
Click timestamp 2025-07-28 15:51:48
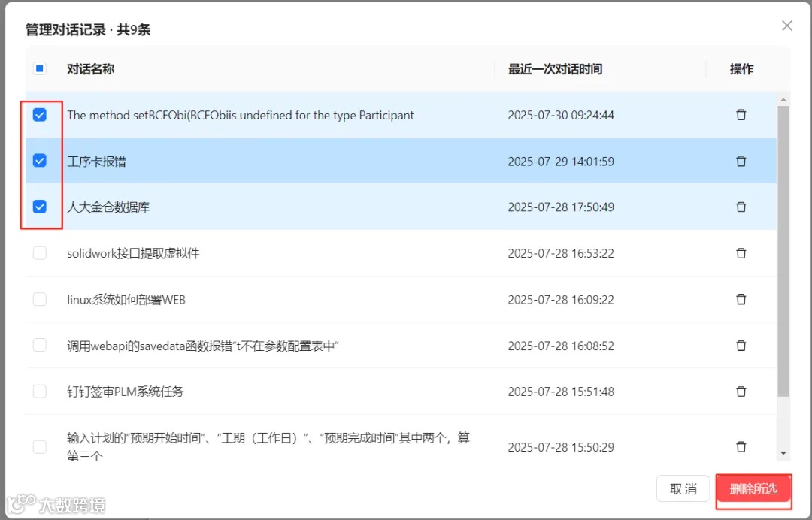[561, 392]
